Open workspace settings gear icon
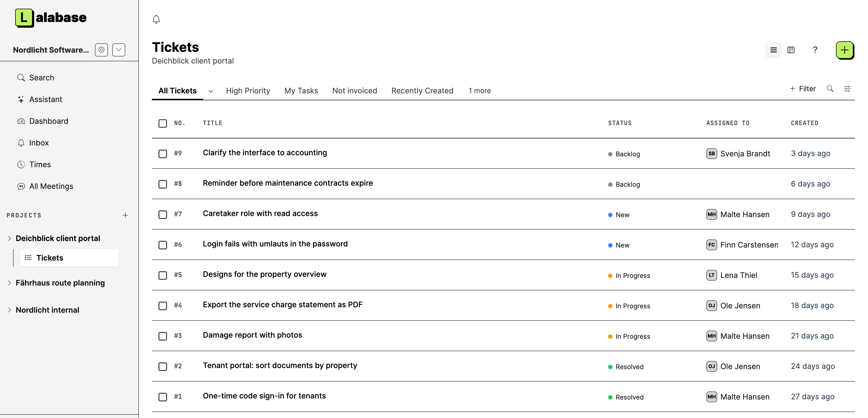 (101, 50)
